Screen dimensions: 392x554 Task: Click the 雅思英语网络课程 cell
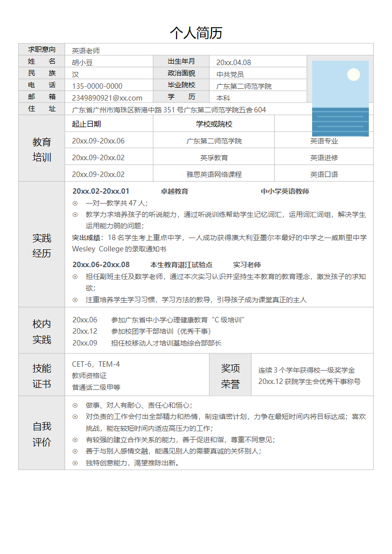tap(214, 174)
